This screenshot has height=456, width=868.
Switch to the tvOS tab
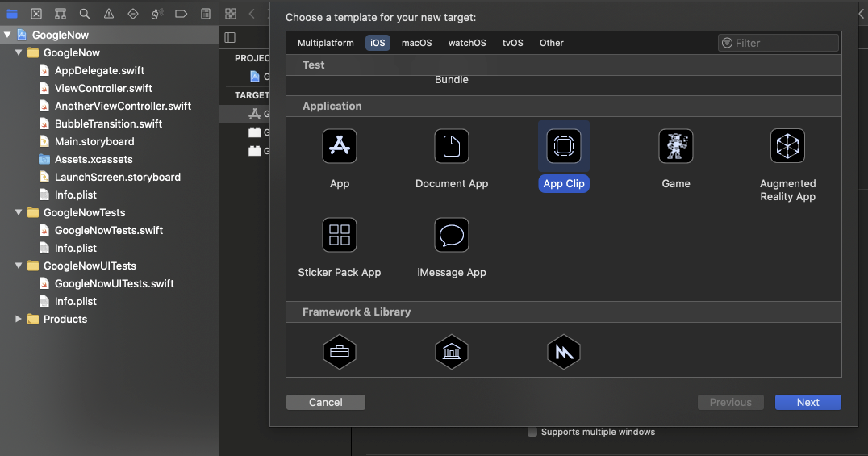(x=512, y=43)
